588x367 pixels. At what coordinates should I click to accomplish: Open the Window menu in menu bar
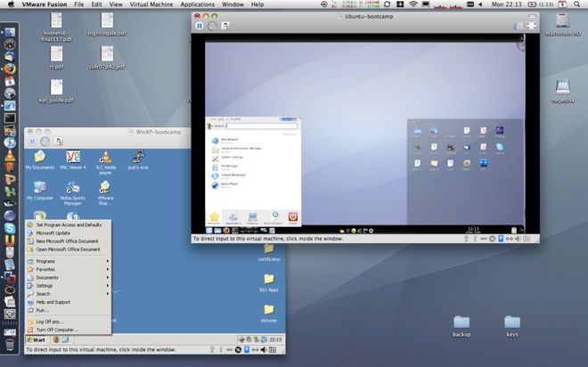233,4
